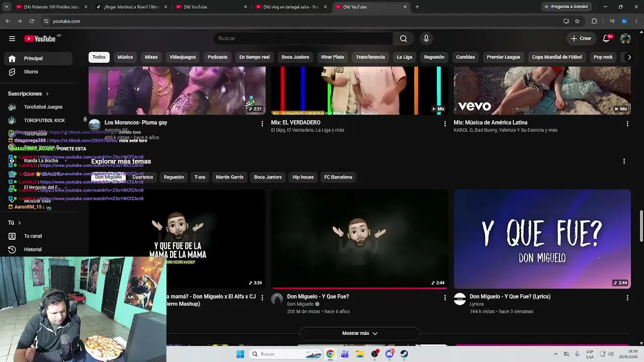Click the YouTube search magnifier button
This screenshot has width=644, height=362.
[x=404, y=39]
